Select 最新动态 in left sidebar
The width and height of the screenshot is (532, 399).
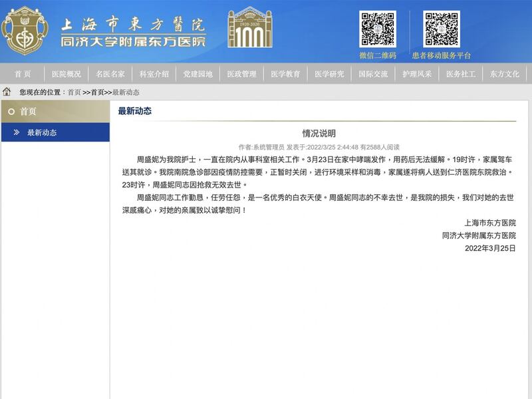coord(42,132)
